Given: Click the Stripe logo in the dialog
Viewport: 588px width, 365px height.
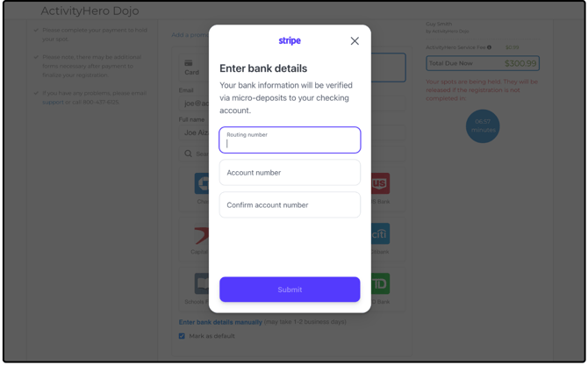Looking at the screenshot, I should pyautogui.click(x=290, y=40).
